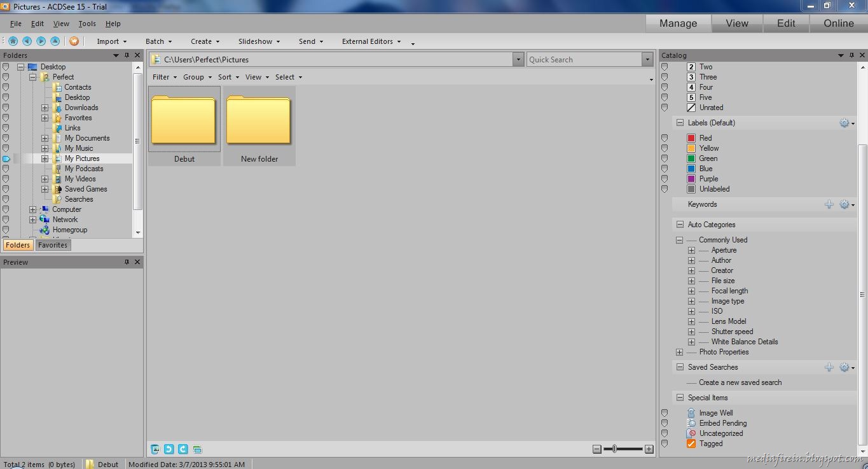Screen dimensions: 868x469
Task: Pin the Folders panel with pushpin icon
Action: pos(127,55)
